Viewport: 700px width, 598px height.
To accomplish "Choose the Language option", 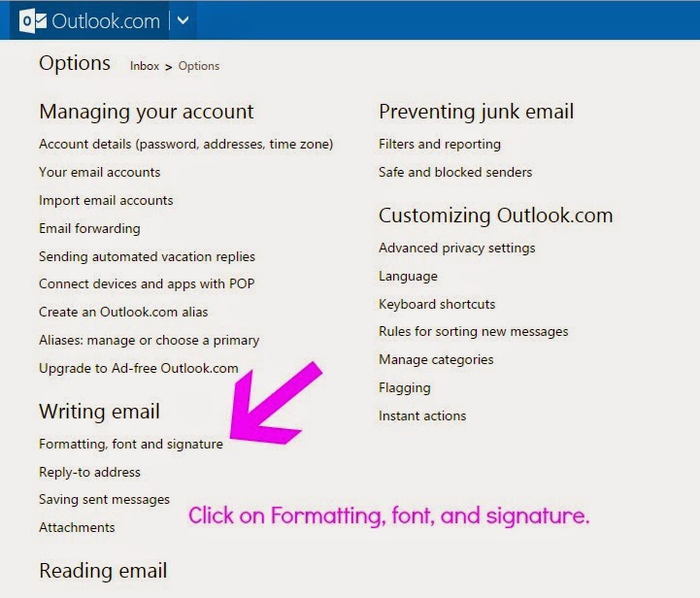I will [408, 277].
